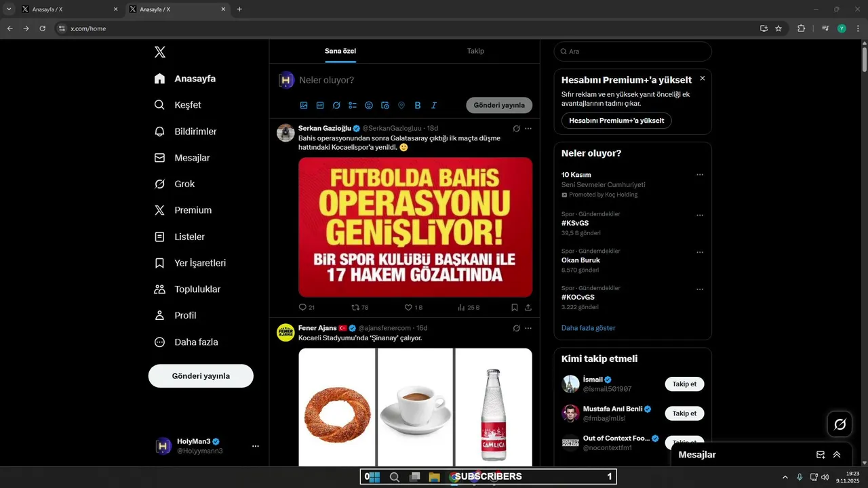The image size is (868, 488).
Task: Open volume control in system tray
Action: (x=825, y=477)
